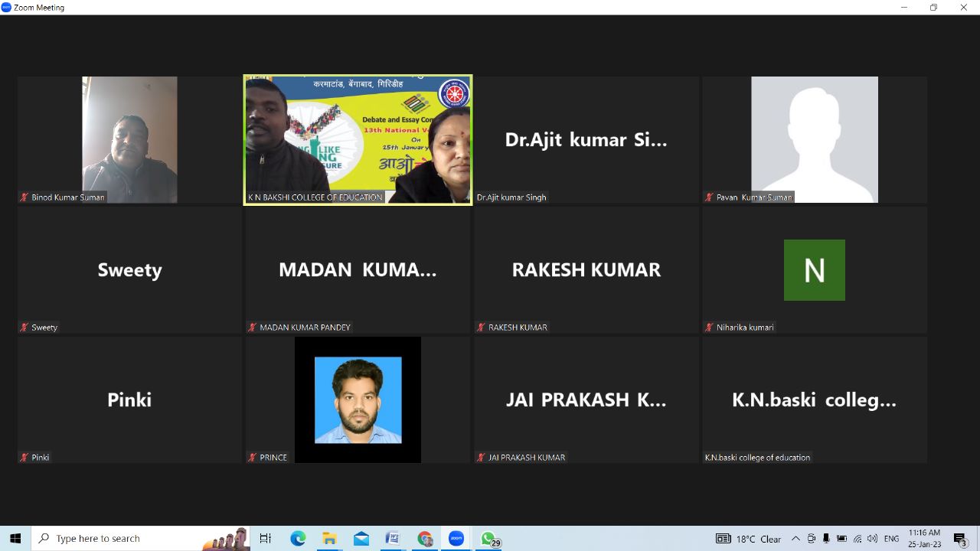This screenshot has height=551, width=980.
Task: Open the ENG language switcher
Action: click(891, 539)
